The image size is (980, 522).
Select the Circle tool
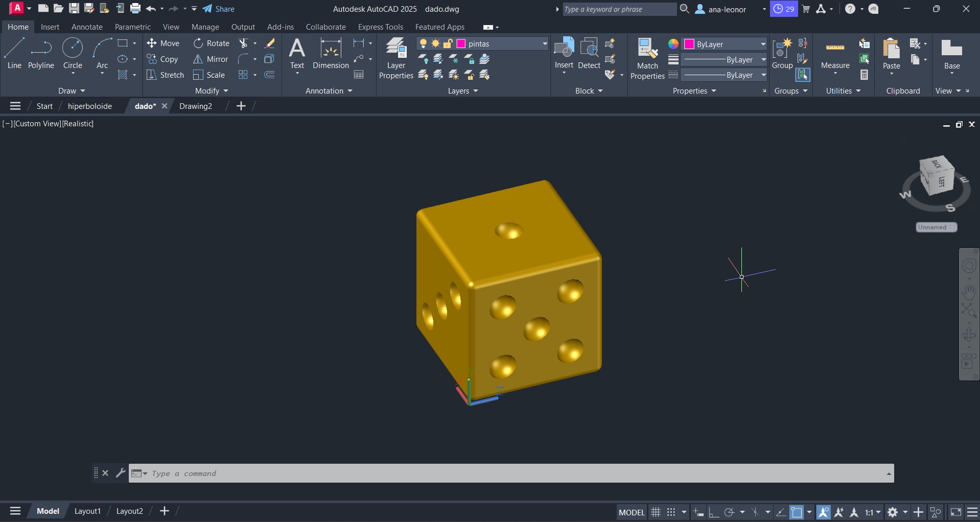click(73, 53)
